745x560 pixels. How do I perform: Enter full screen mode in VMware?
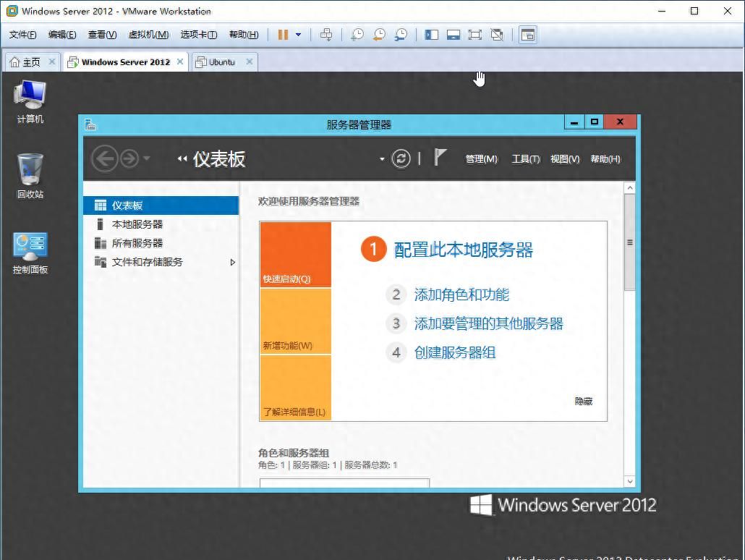(x=474, y=34)
